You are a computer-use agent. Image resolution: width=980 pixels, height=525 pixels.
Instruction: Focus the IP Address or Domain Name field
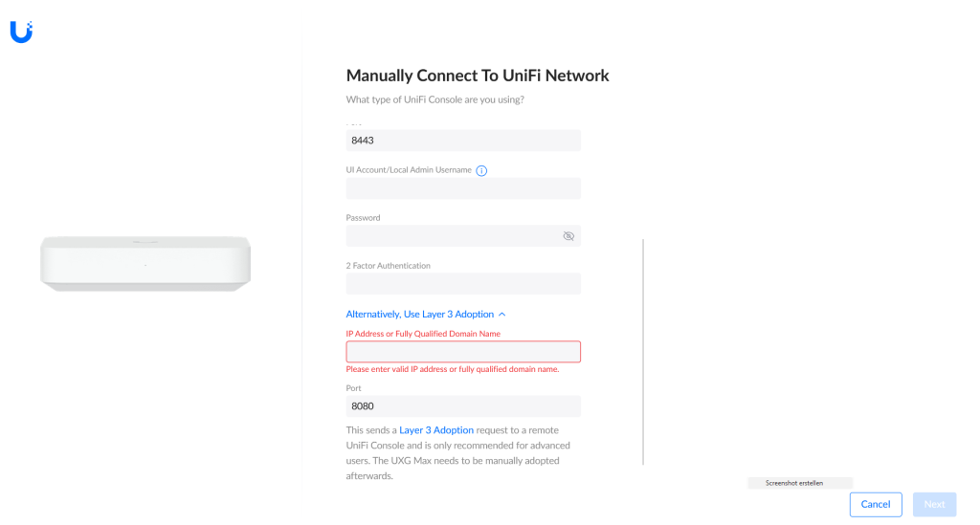tap(463, 352)
